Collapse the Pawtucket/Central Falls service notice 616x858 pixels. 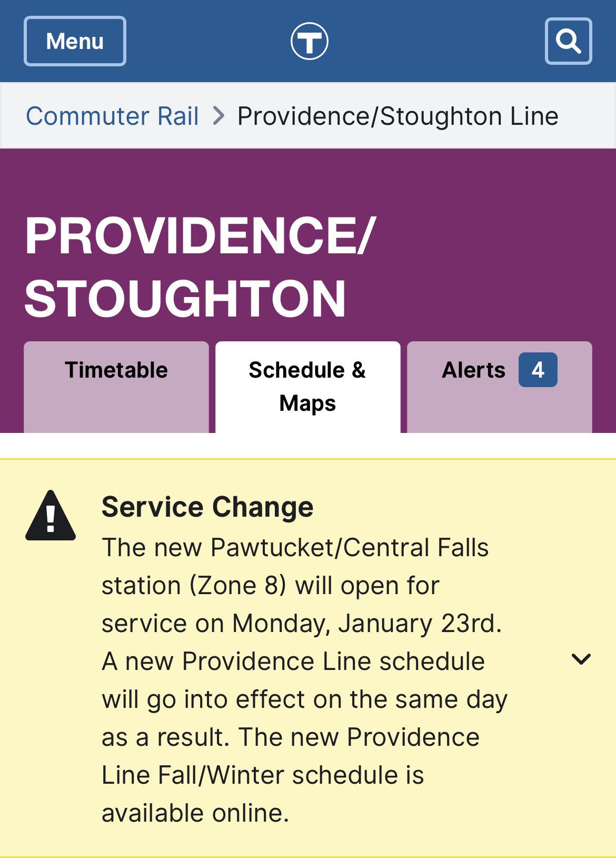click(x=581, y=659)
